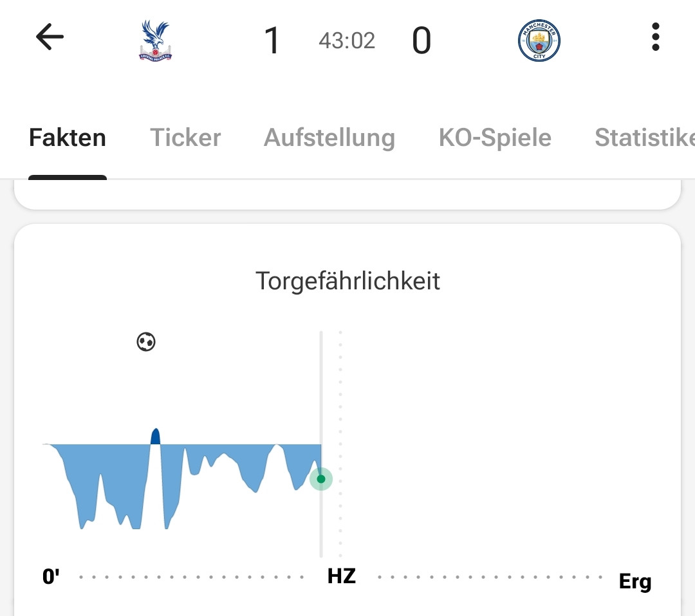Tap Crystal Palace's score of 1
This screenshot has height=616, width=695.
click(272, 41)
